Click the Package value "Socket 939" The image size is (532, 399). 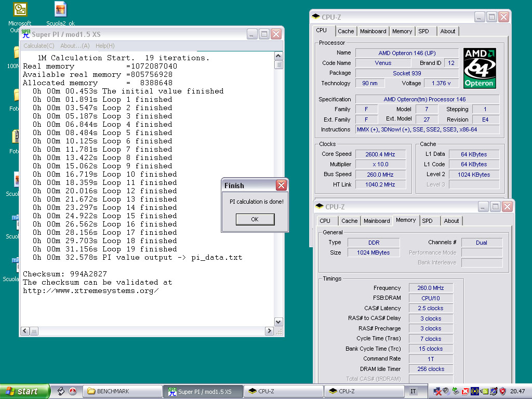coord(407,73)
